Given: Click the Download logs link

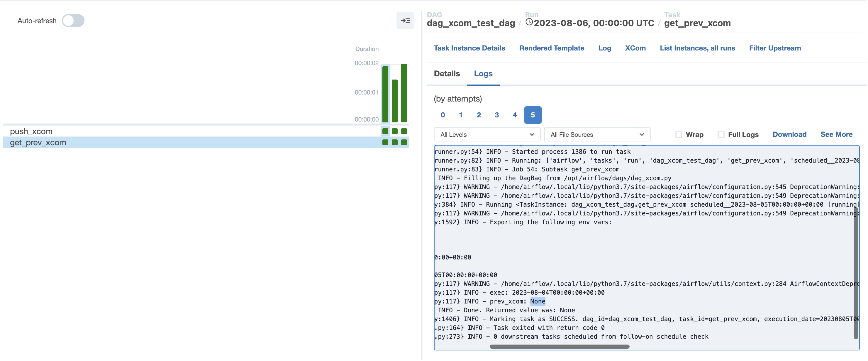Looking at the screenshot, I should [x=789, y=134].
